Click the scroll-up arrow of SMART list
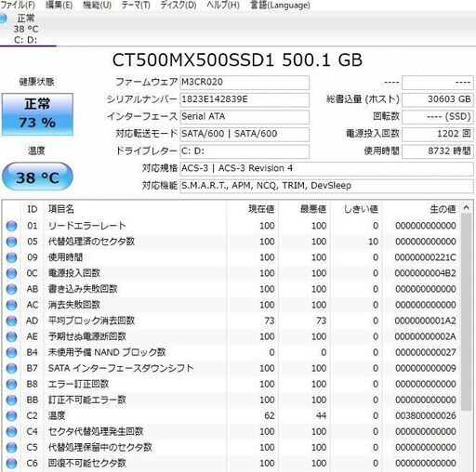This screenshot has height=472, width=476. point(467,208)
